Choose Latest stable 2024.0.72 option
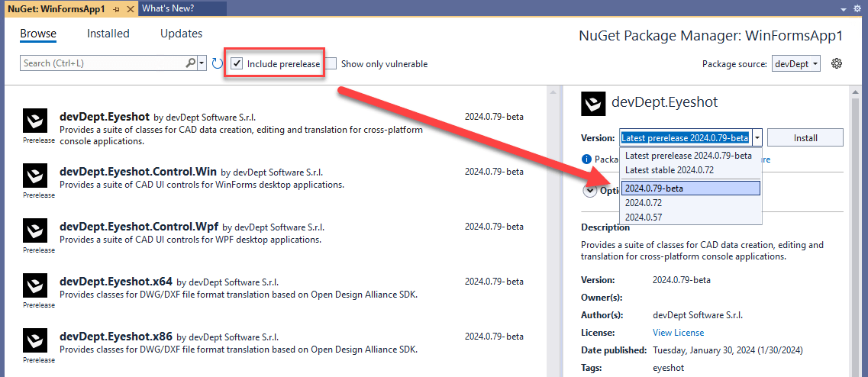The image size is (868, 377). (x=669, y=170)
